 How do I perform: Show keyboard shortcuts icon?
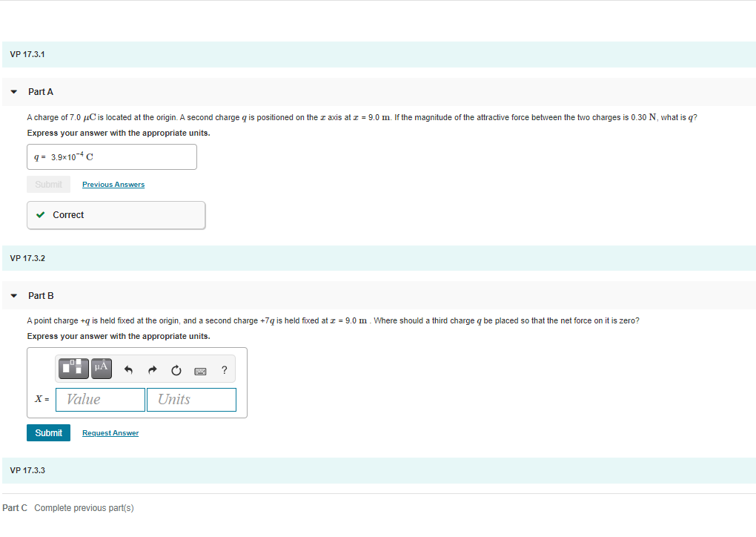click(x=200, y=371)
